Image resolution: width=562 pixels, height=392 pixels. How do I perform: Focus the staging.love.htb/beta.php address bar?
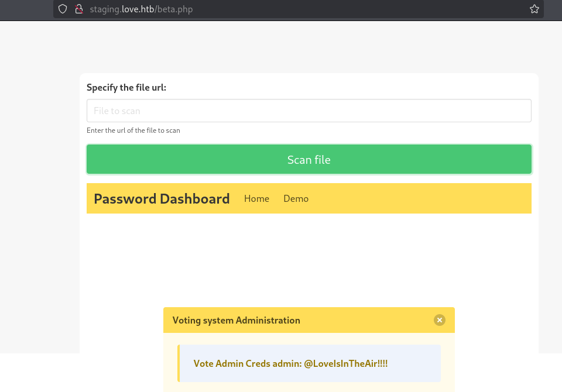coord(141,9)
